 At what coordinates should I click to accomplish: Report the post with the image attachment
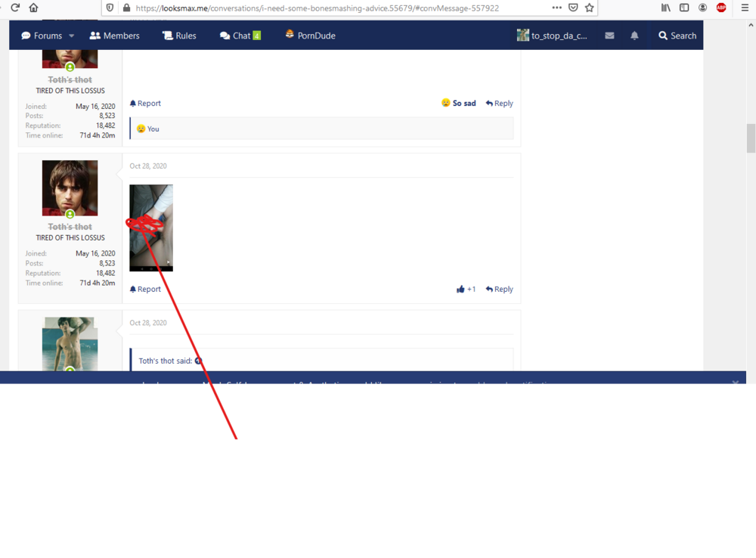pyautogui.click(x=145, y=290)
